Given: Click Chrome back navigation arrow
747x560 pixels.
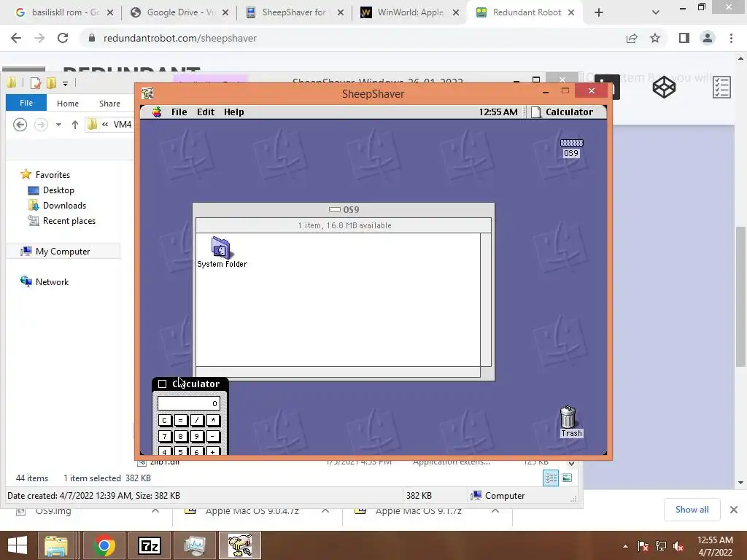Looking at the screenshot, I should coord(16,38).
